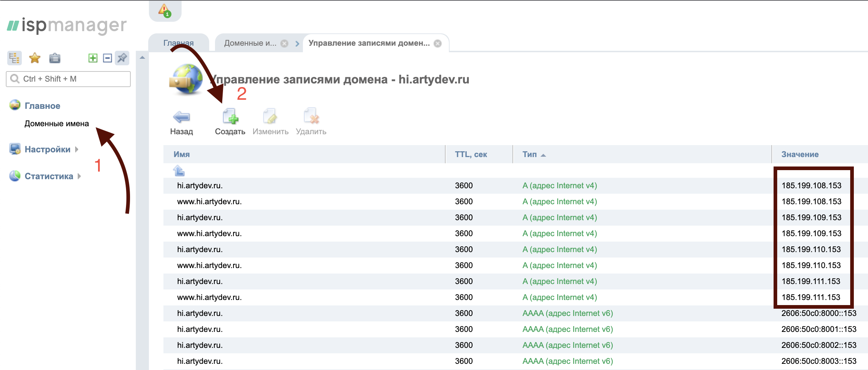Switch to the Доменные имена tab
Image resolution: width=868 pixels, height=370 pixels.
click(x=250, y=43)
